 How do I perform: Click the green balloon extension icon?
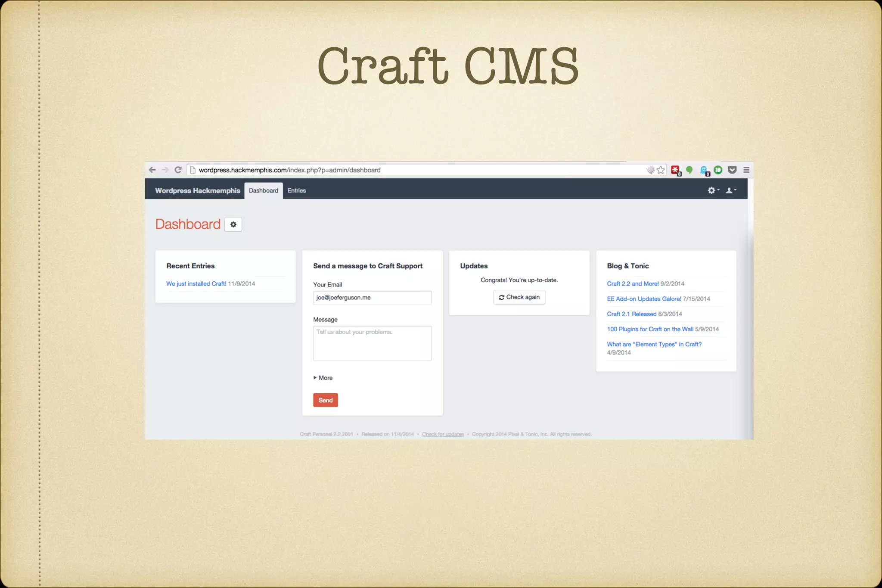[689, 170]
